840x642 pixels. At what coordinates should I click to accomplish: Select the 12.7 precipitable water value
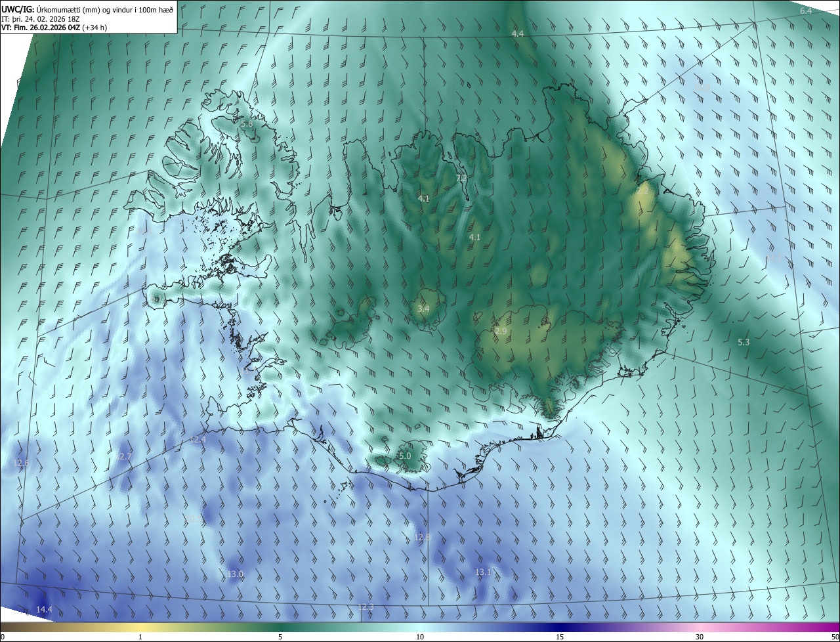tap(124, 456)
